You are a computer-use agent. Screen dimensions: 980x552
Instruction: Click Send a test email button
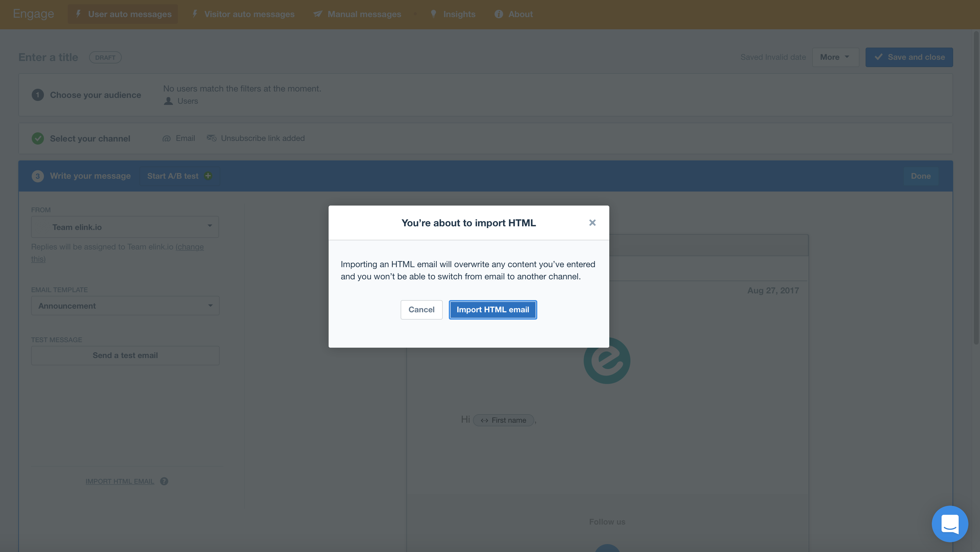(x=125, y=356)
